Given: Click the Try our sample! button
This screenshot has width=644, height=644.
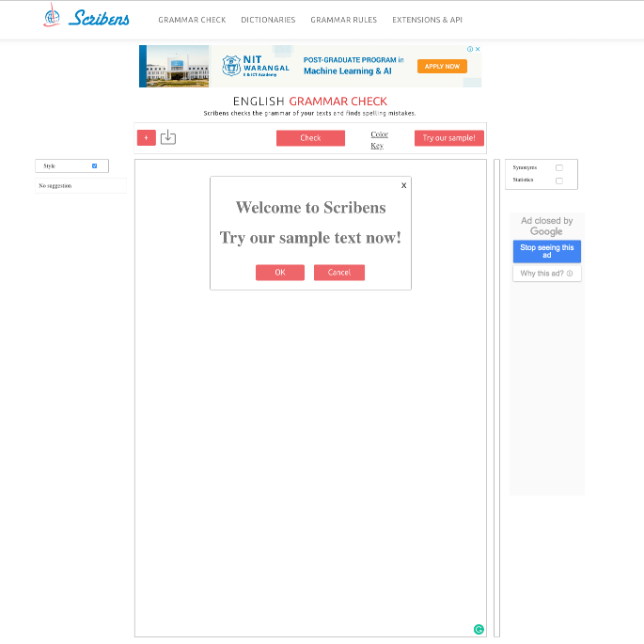Looking at the screenshot, I should coord(448,138).
